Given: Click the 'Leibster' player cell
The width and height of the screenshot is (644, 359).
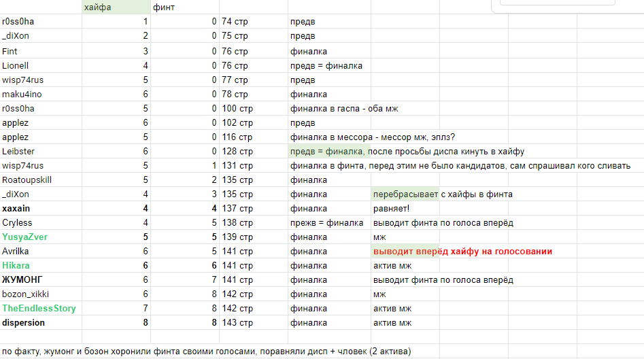Looking at the screenshot, I should [x=41, y=151].
